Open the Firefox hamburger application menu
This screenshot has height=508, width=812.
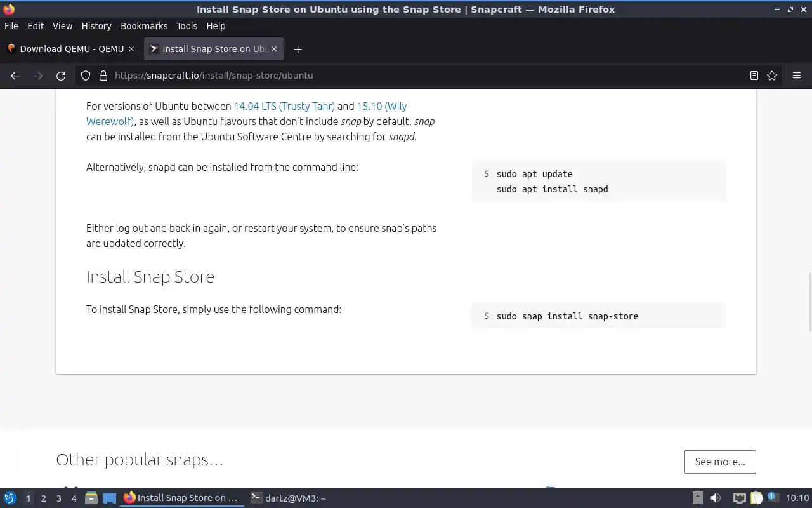[797, 76]
